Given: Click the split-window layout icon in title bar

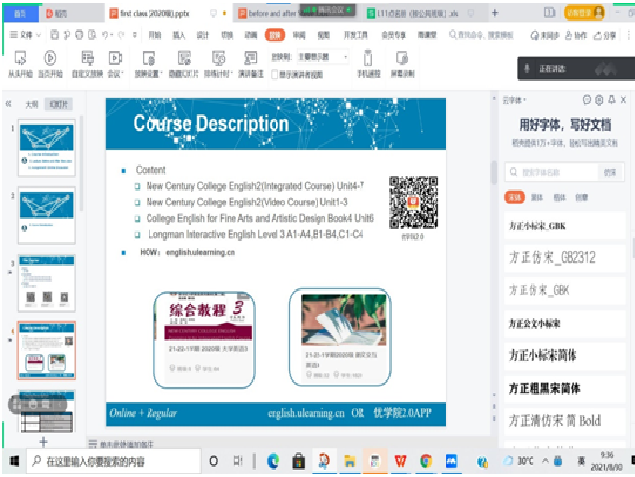Looking at the screenshot, I should [x=550, y=13].
